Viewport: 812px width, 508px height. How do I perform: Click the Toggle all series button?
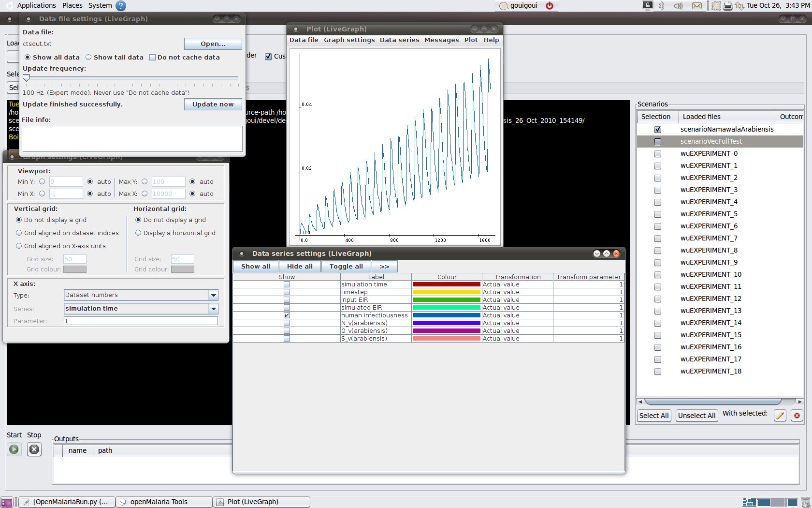coord(346,267)
